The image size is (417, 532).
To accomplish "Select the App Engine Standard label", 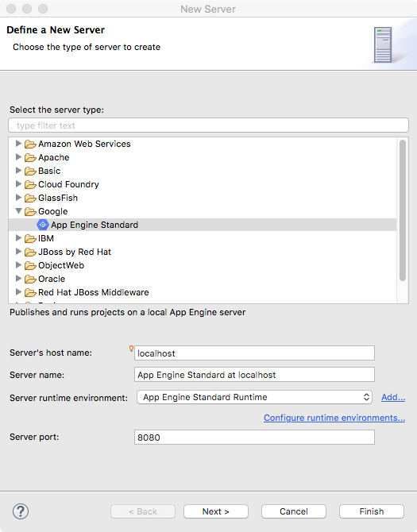I will (x=95, y=225).
